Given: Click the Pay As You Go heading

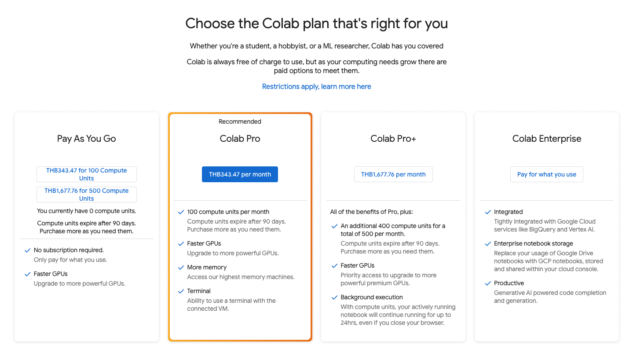Looking at the screenshot, I should point(87,139).
